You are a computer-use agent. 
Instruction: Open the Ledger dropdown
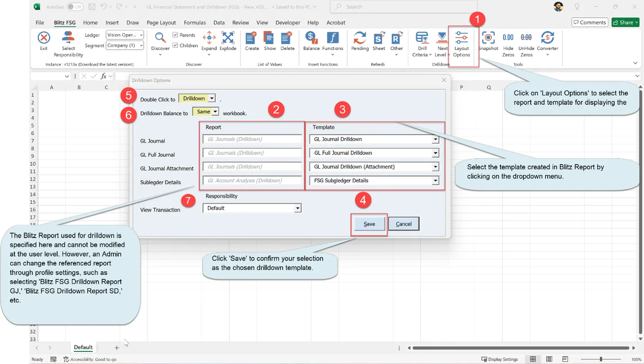click(141, 35)
